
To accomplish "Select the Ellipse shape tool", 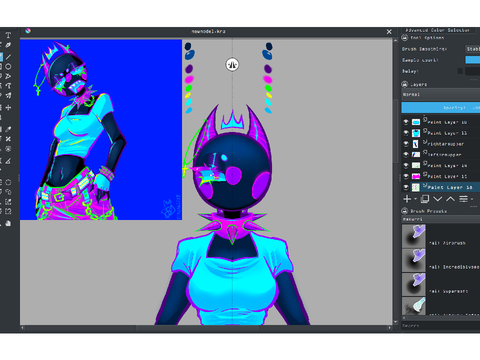I will (8, 67).
